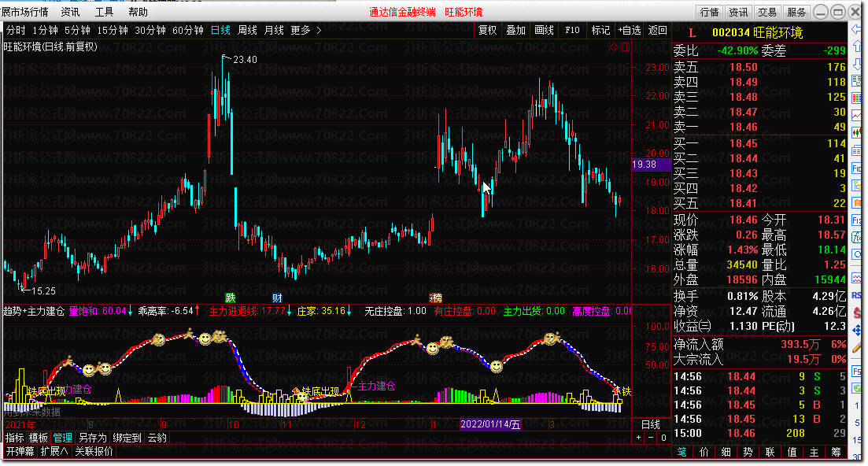
Task: Select the 管理 tab
Action: click(x=62, y=438)
